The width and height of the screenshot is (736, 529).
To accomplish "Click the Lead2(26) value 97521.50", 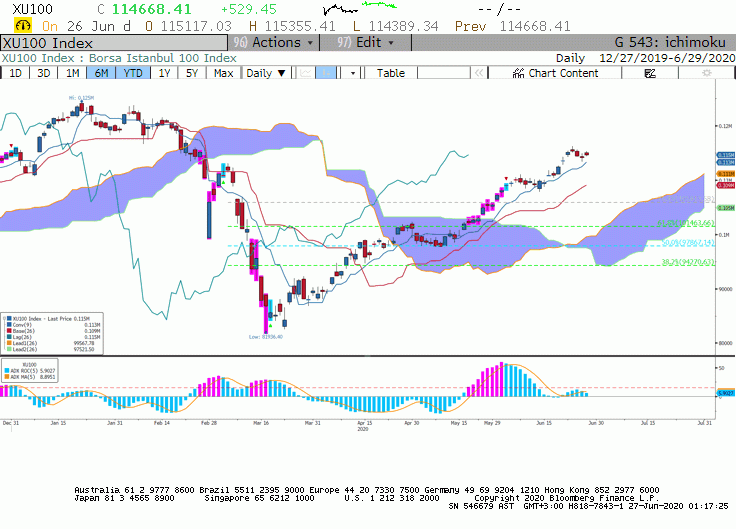I will [84, 349].
